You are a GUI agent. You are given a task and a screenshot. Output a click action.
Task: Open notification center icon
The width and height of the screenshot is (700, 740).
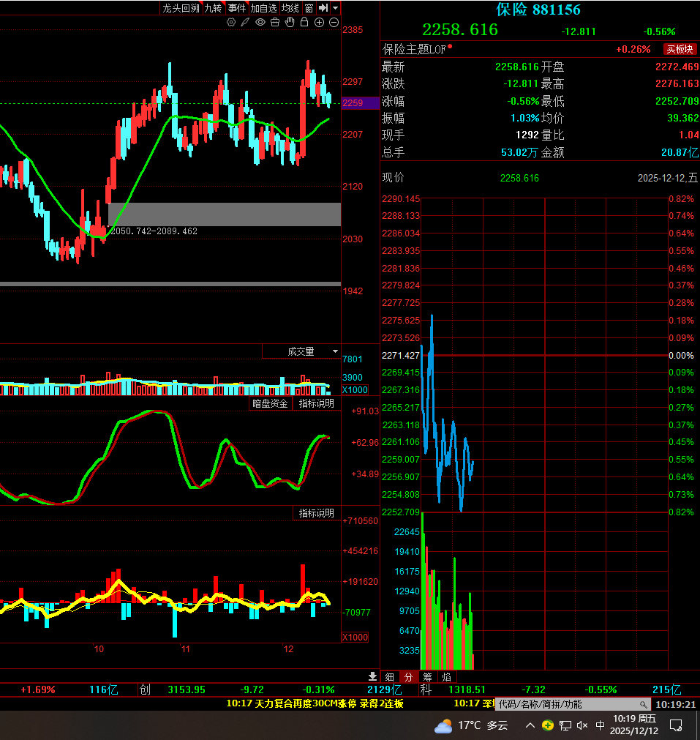(676, 725)
